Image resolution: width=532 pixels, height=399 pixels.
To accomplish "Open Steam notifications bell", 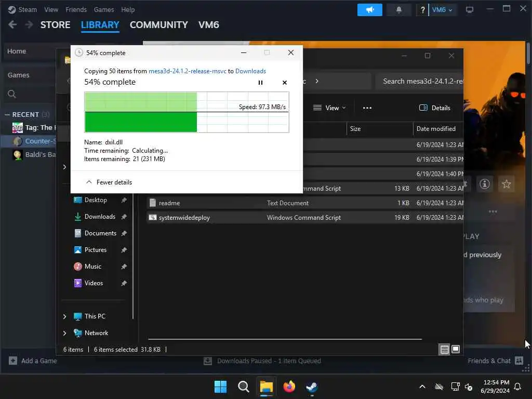I will click(x=398, y=9).
